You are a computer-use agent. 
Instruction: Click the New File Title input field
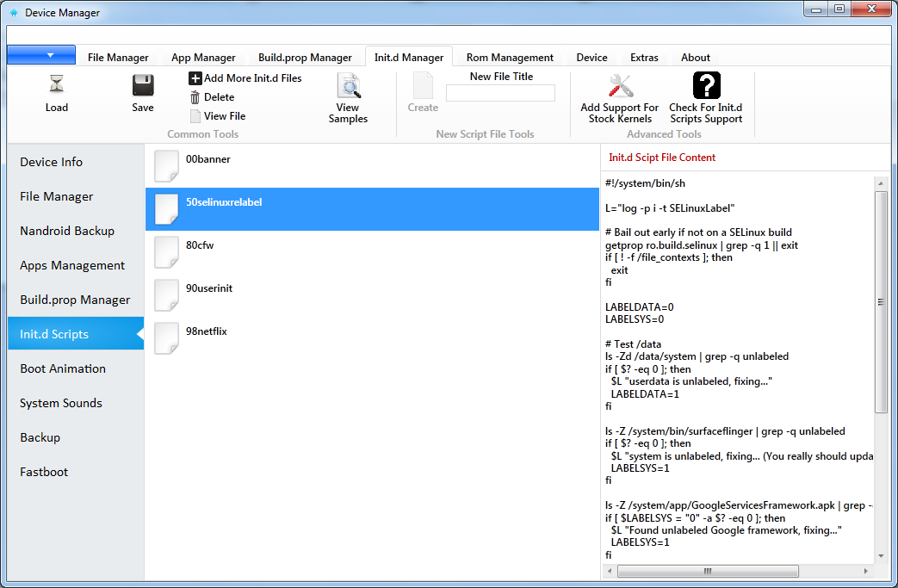click(x=500, y=93)
